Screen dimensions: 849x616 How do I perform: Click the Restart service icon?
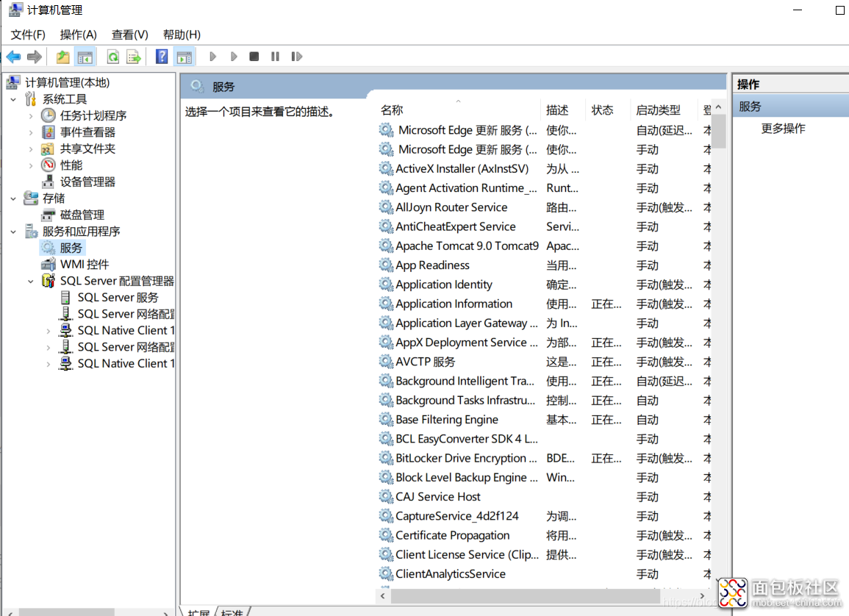pos(297,57)
